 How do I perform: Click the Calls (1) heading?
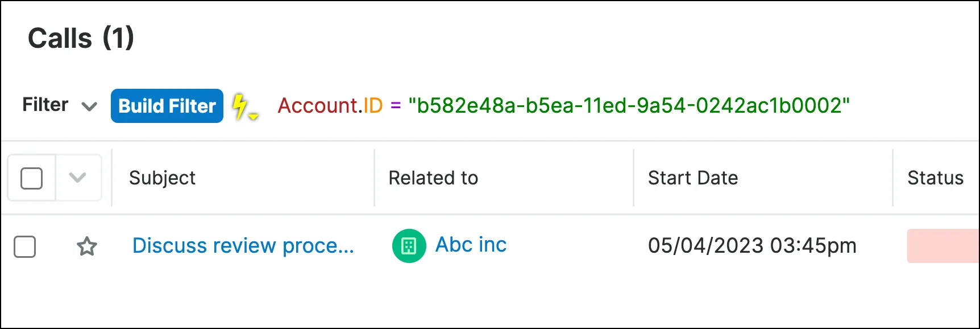pyautogui.click(x=81, y=39)
